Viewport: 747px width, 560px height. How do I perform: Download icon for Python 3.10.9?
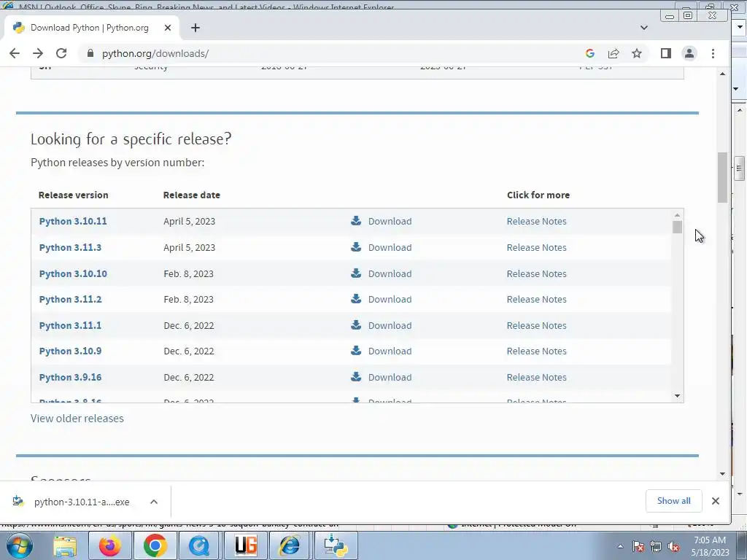point(356,351)
